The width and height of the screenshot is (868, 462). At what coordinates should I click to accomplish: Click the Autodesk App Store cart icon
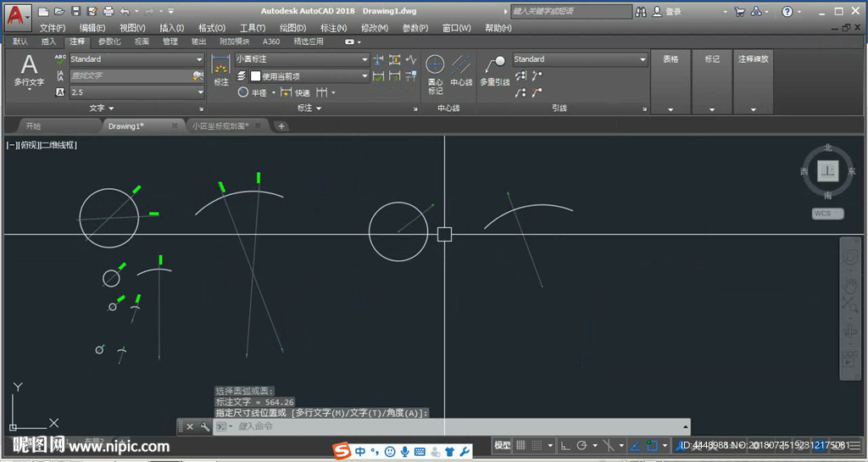click(x=739, y=12)
